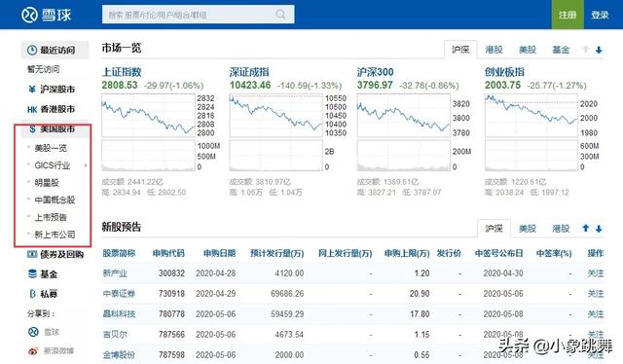623x364 pixels.
Task: Click the Xueqiu logo in the header
Action: pyautogui.click(x=46, y=16)
